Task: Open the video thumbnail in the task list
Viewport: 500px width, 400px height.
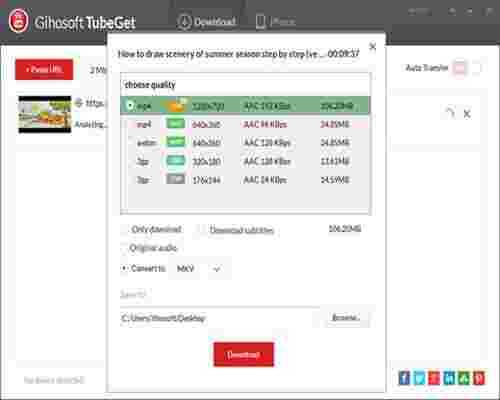Action: (45, 114)
